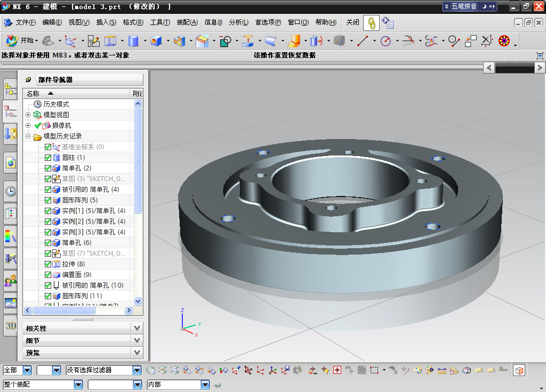Open the 工具(T) menu

[160, 22]
